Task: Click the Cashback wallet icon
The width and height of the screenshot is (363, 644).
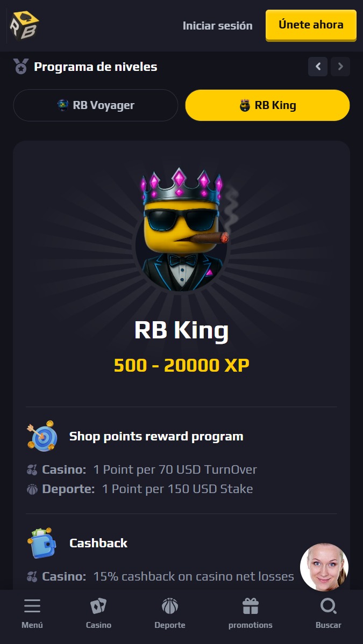Action: (x=42, y=543)
